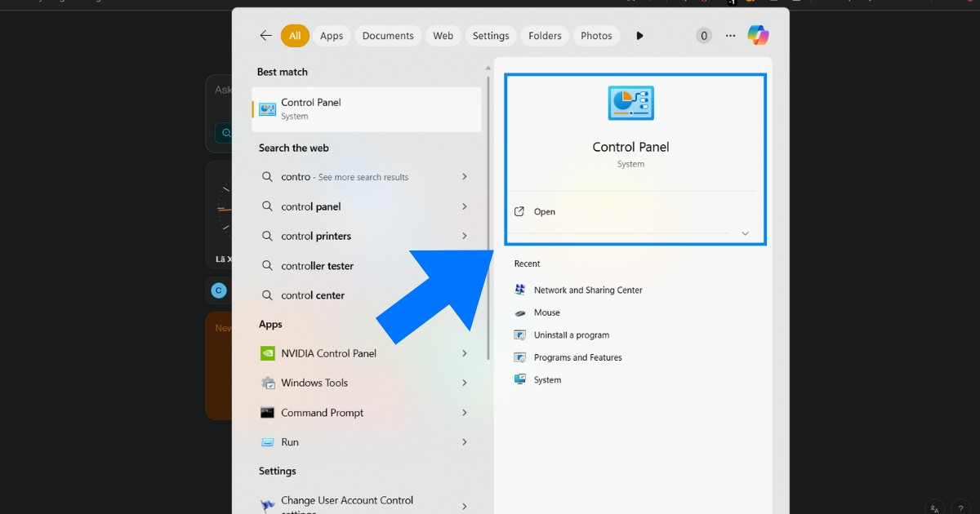Select the Folders filter pill
The width and height of the screenshot is (980, 514).
tap(544, 35)
